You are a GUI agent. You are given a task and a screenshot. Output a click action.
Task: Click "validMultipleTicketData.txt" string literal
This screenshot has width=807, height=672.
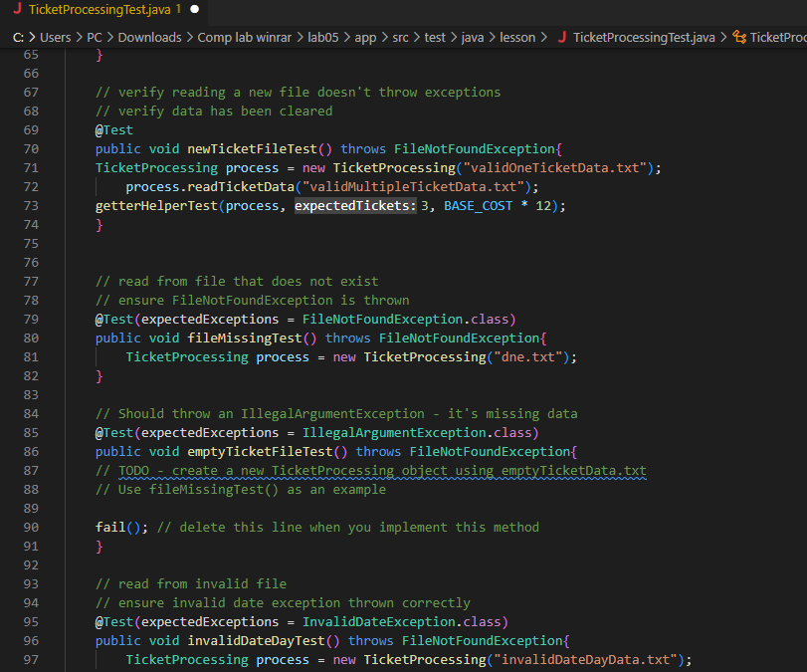413,186
